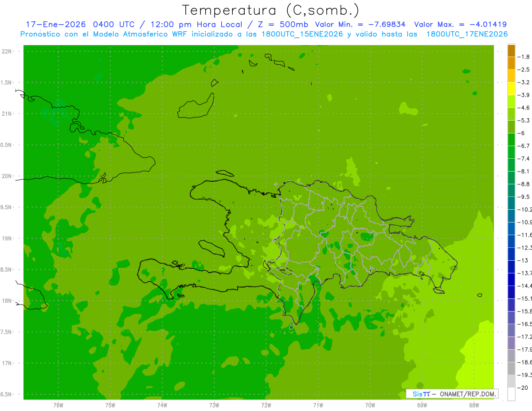The image size is (532, 411).
Task: Click the "19N" latitude label
Action: click(x=6, y=239)
